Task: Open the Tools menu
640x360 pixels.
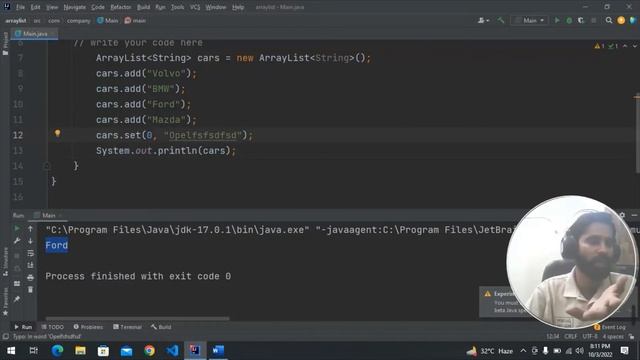Action: tap(178, 7)
